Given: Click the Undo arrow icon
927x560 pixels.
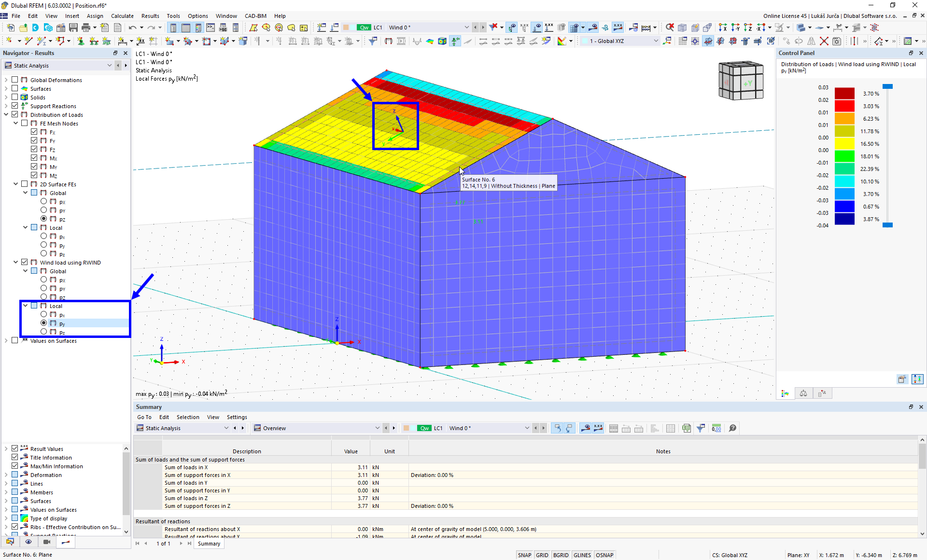Looking at the screenshot, I should 132,28.
